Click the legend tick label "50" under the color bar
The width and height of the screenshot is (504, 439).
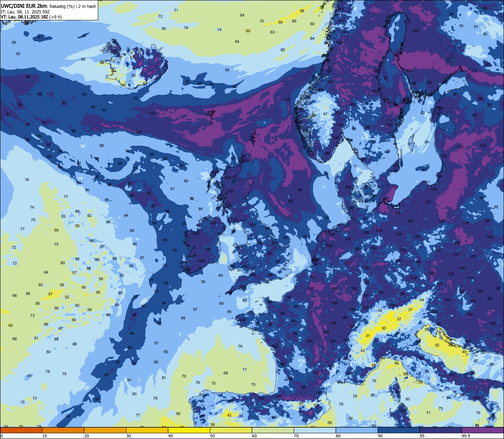(x=213, y=436)
